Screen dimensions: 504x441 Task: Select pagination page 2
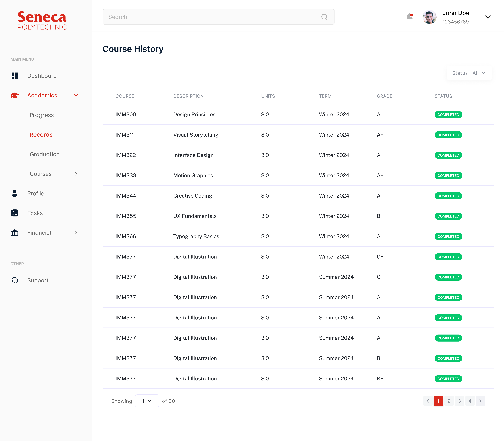point(449,401)
